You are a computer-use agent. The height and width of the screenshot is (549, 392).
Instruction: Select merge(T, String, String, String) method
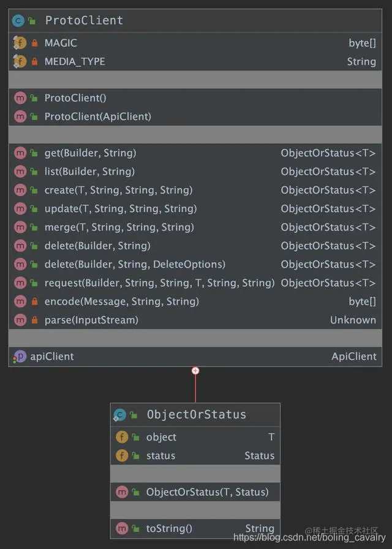pos(119,227)
